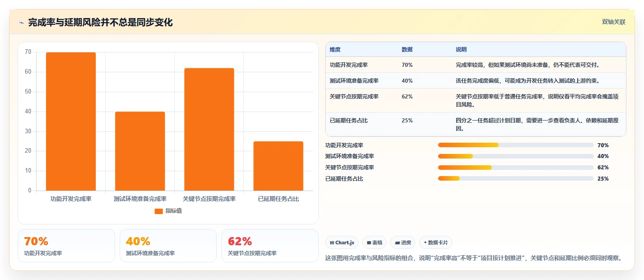Click the x-axis label 测试环境准备完成率
644x280 pixels.
[140, 199]
